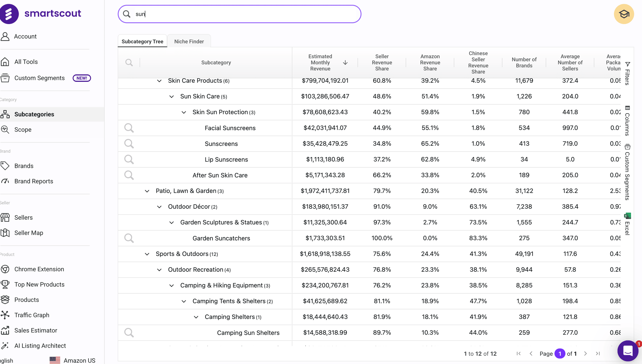The width and height of the screenshot is (642, 364).
Task: Click the search field containing sun
Action: pyautogui.click(x=239, y=14)
